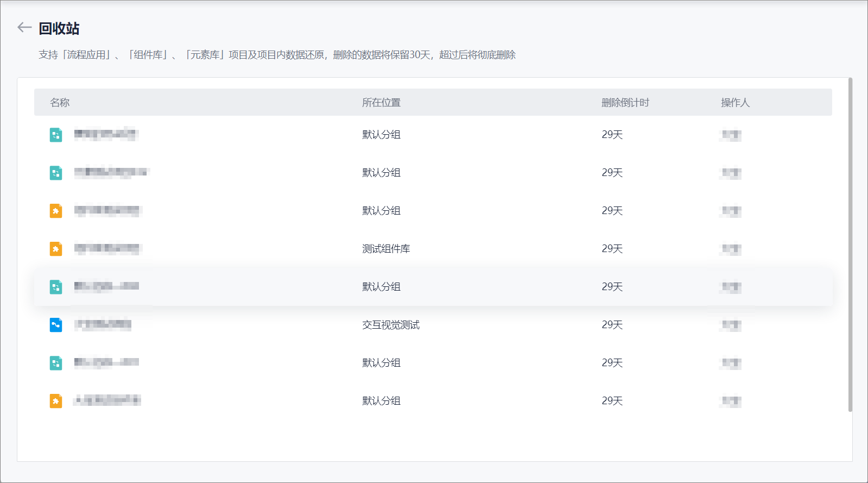This screenshot has width=868, height=483.
Task: Click the orange component icon in the third row
Action: click(56, 211)
